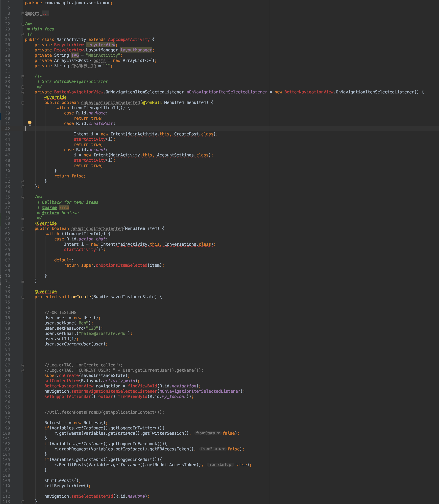Click return false on line 51
439x504 pixels.
(x=70, y=176)
